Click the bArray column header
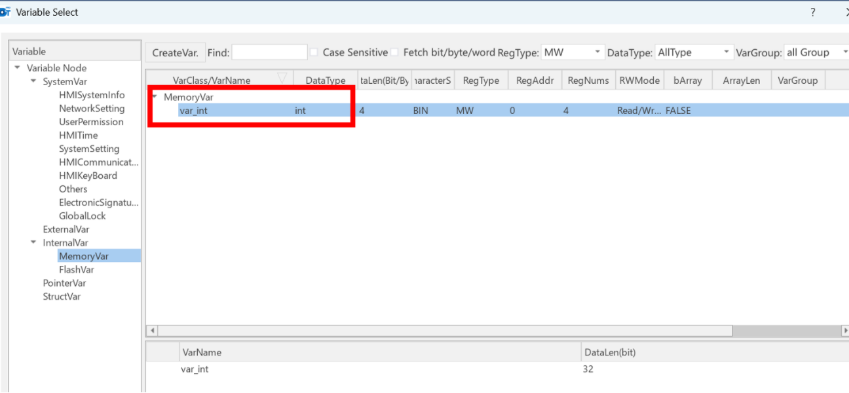 pyautogui.click(x=688, y=80)
